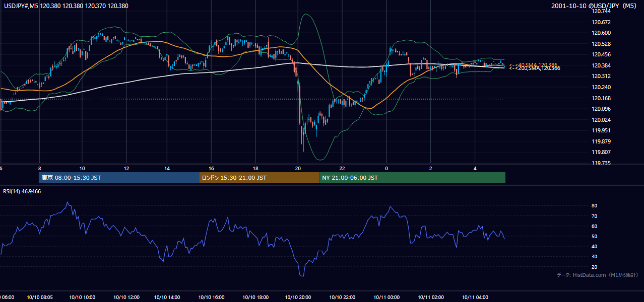Click RSI scale value 80
Image resolution: width=644 pixels, height=302 pixels.
click(x=595, y=206)
